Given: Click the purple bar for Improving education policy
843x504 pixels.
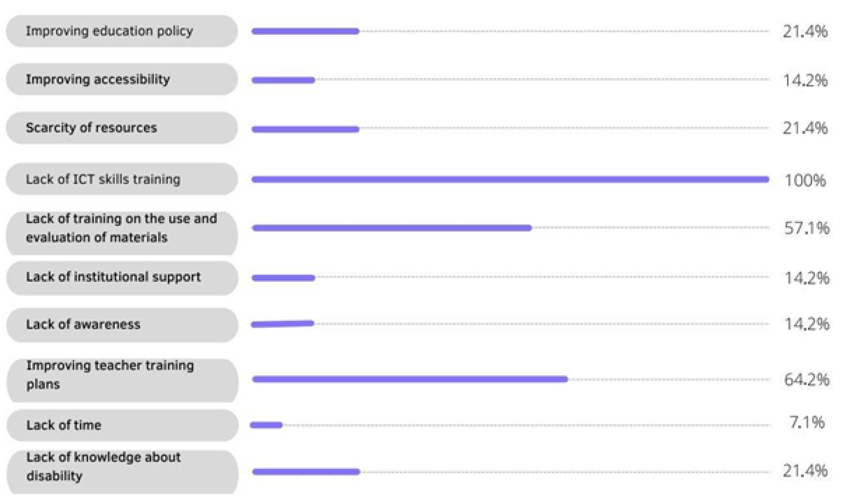Looking at the screenshot, I should coord(305,32).
